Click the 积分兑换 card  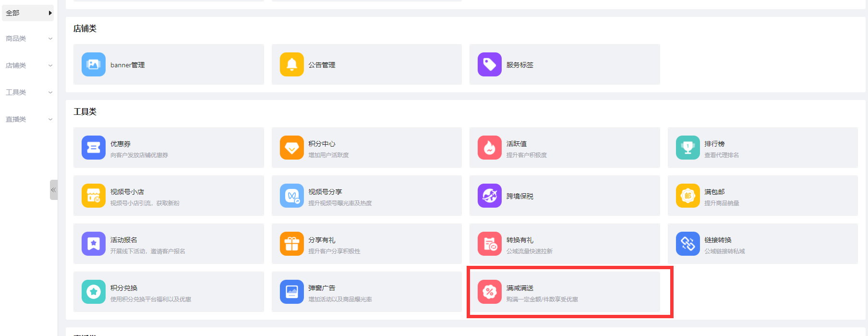[x=168, y=292]
